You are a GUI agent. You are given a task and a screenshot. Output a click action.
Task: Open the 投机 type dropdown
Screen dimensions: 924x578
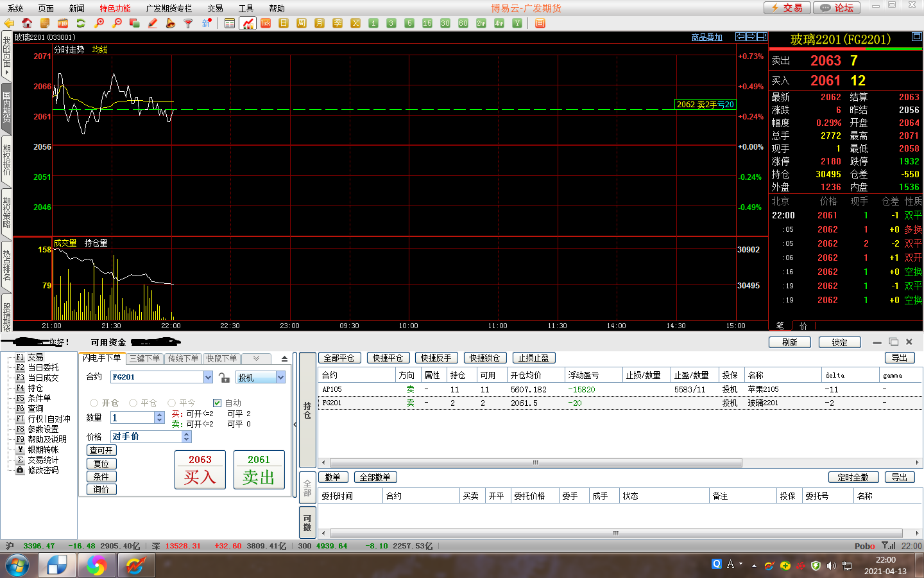[x=280, y=378]
